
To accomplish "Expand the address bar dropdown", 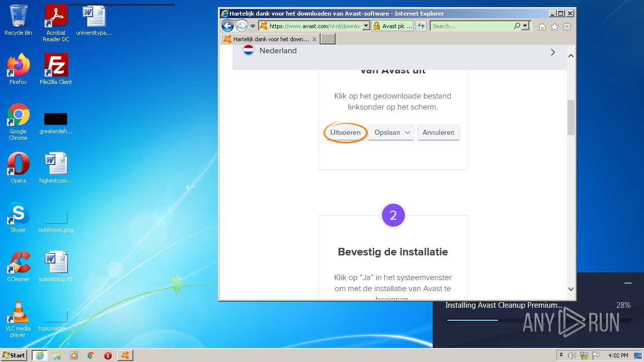I will [366, 26].
